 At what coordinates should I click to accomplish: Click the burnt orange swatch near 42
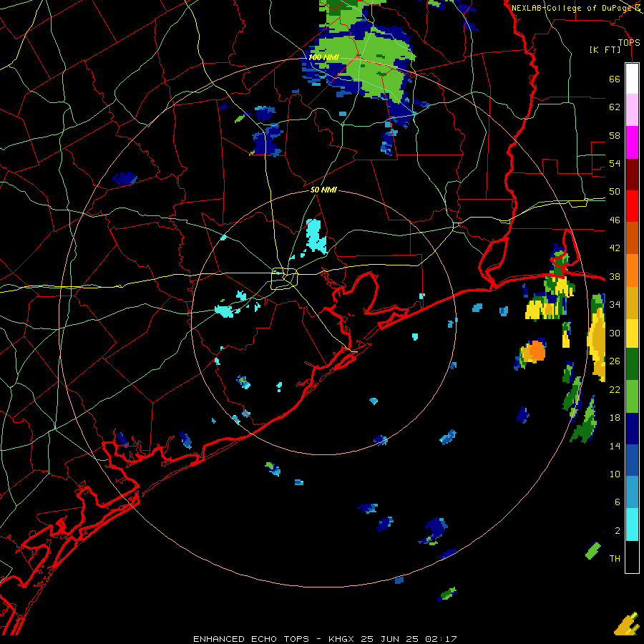point(632,238)
